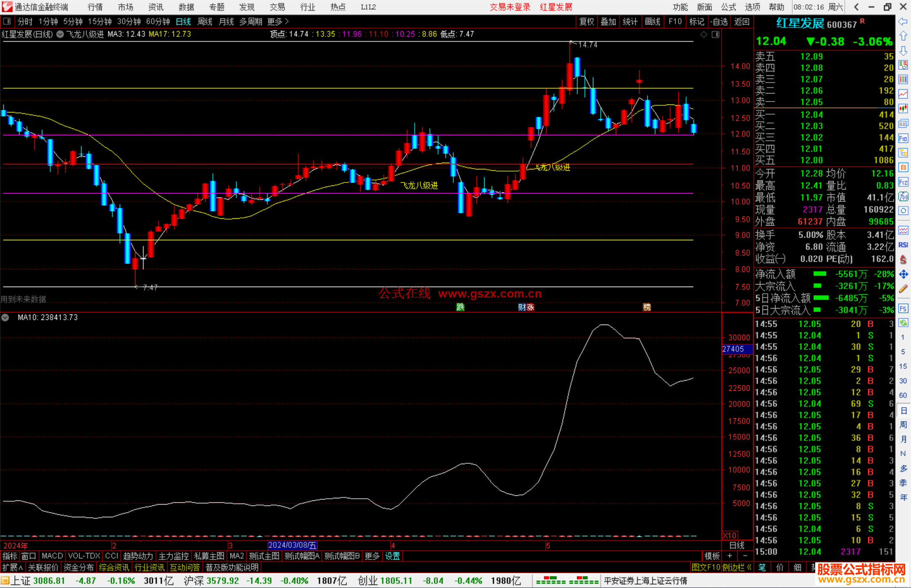Open the 公式 menu in top bar

click(728, 7)
